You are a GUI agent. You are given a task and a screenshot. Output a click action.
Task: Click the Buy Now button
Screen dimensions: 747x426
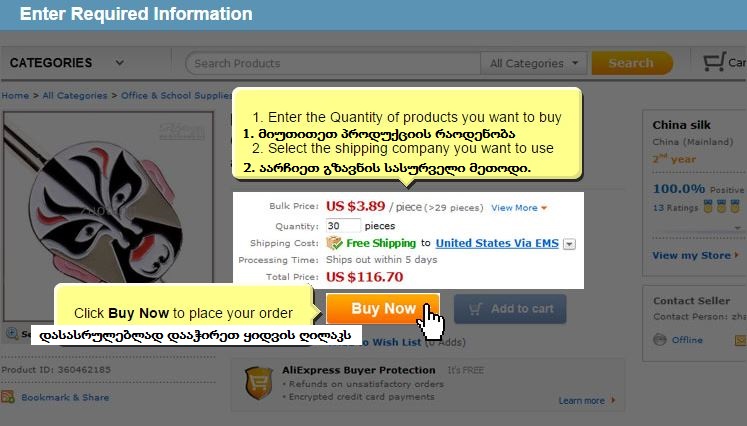point(383,309)
